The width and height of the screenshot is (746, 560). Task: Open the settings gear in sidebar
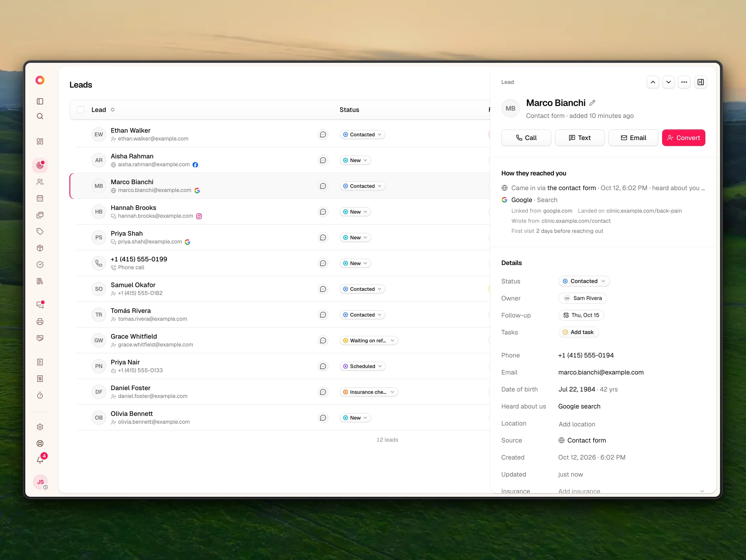(x=40, y=427)
